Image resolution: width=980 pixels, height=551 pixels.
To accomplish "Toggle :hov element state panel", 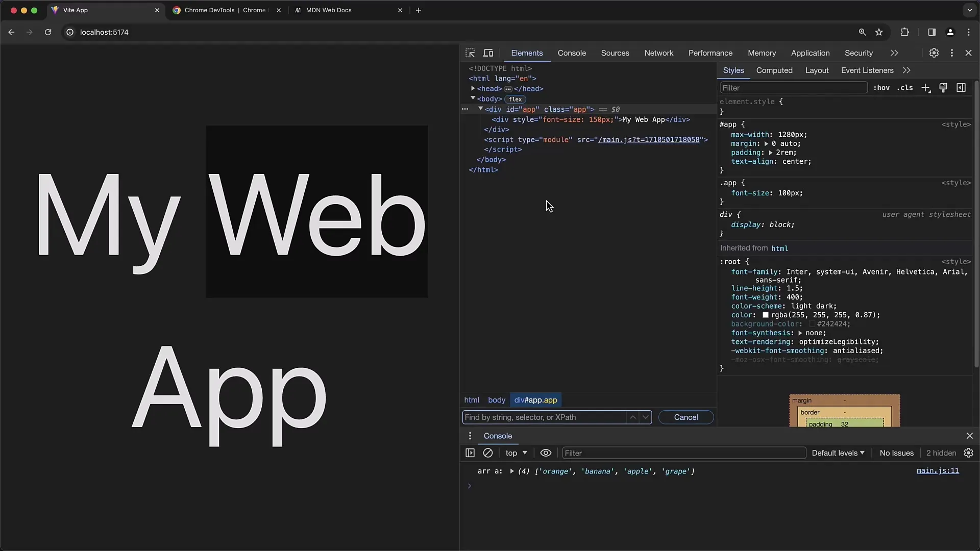I will pos(881,88).
